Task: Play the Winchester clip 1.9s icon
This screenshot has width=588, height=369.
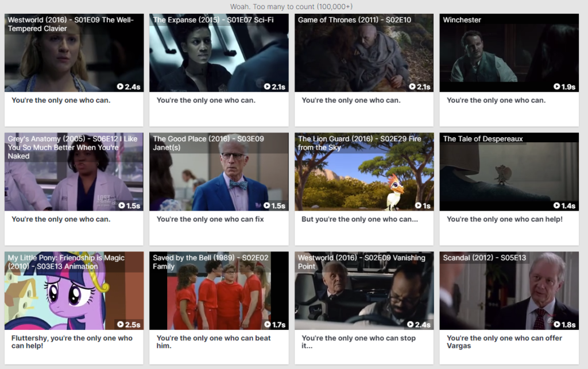Action: [x=557, y=87]
